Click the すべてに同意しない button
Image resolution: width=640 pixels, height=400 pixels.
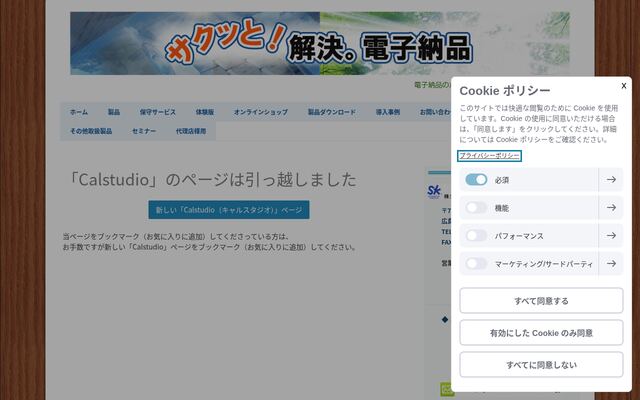541,364
